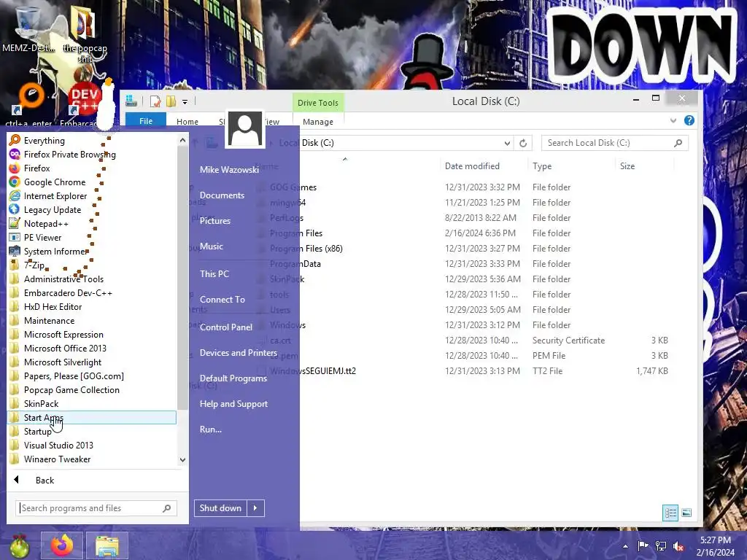Sort by Date modified column

[472, 166]
